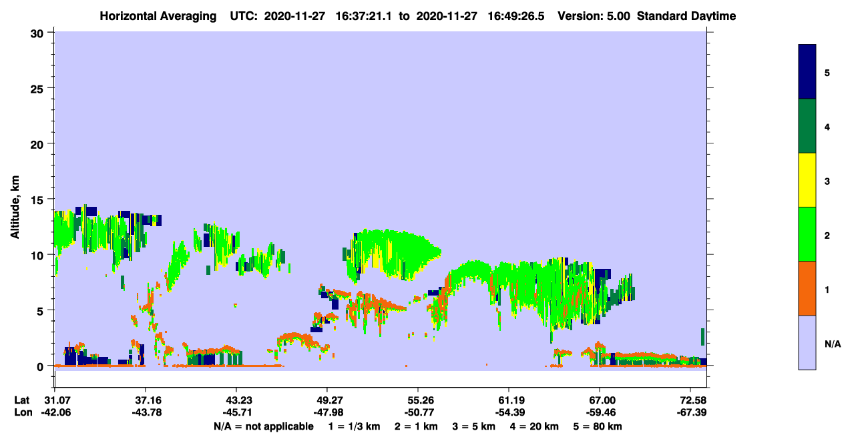Click the altitude tick label '30'
The width and height of the screenshot is (868, 445).
click(x=39, y=33)
